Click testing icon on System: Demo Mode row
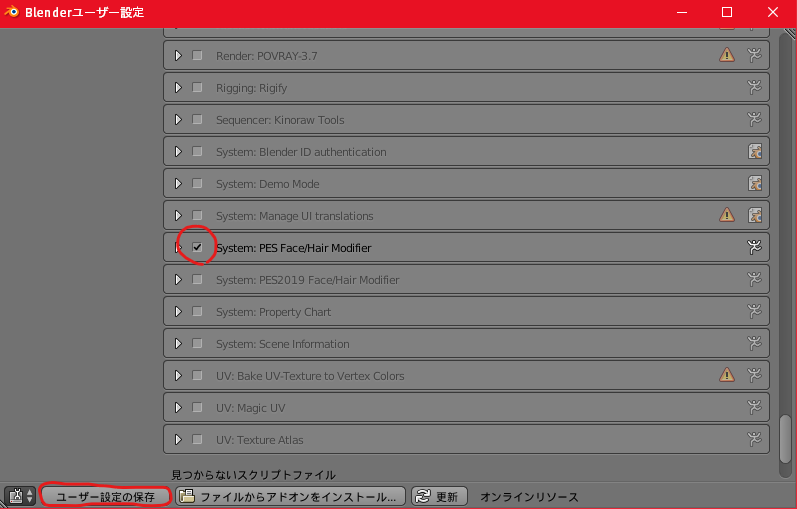 coord(755,183)
